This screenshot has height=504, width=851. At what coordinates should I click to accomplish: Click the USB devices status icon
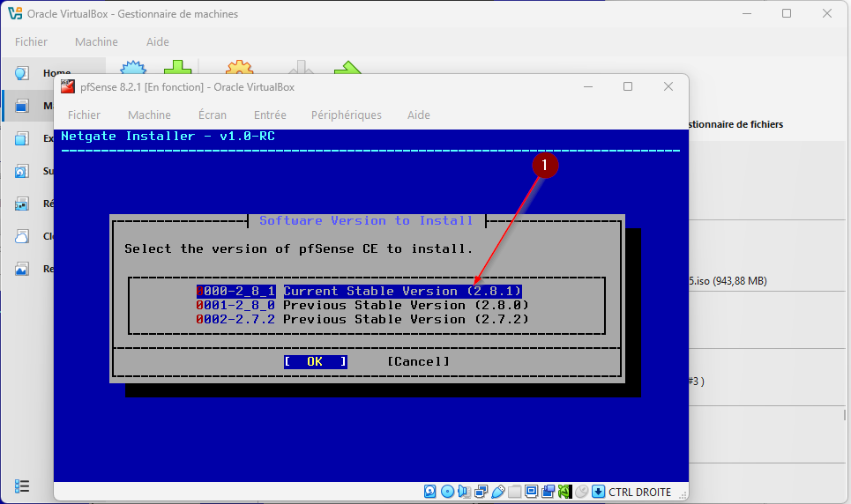point(497,492)
